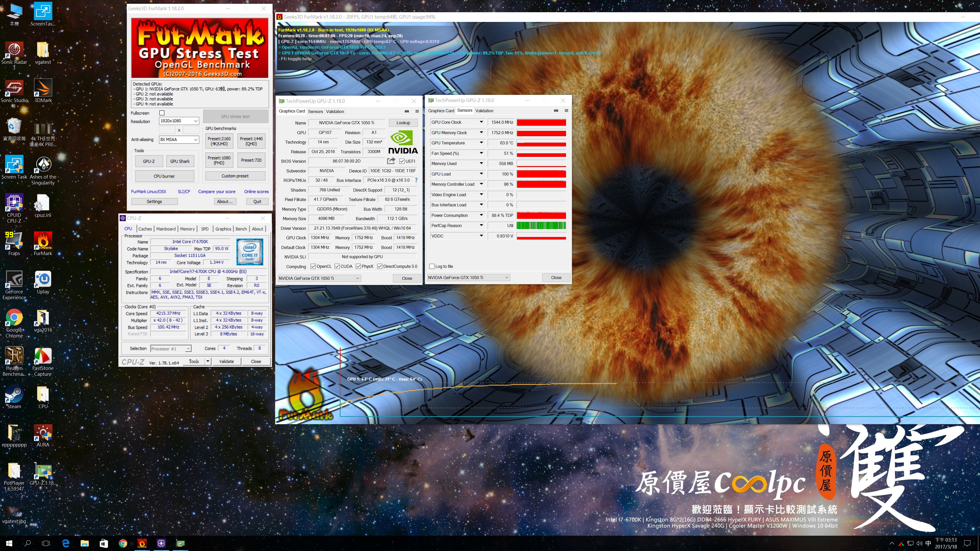Open Validation tab in GPU-Z Sensors window

pos(484,111)
